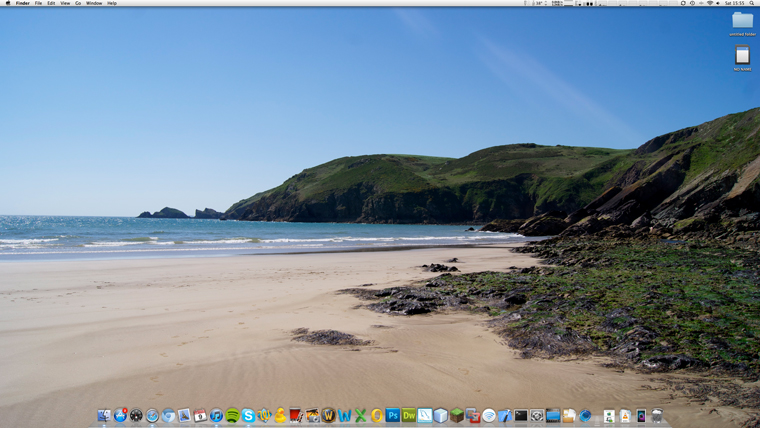Open Photo Booth from the Dock
This screenshot has width=760, height=428.
(x=296, y=415)
